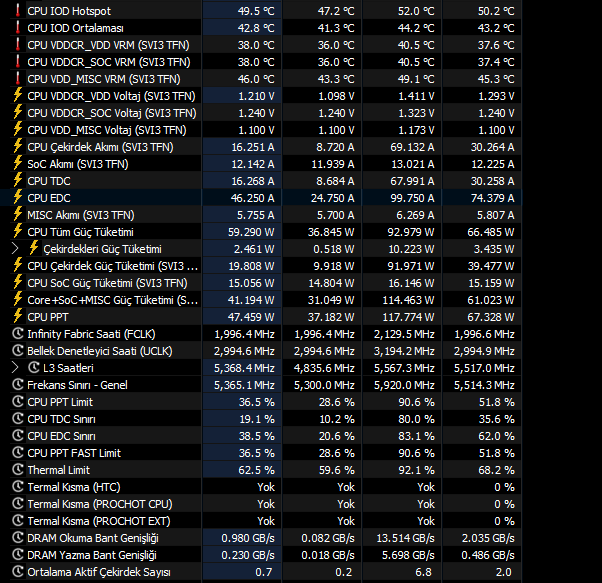Click lightning icon beside CPU SoC Güç Tüketimi

point(18,282)
